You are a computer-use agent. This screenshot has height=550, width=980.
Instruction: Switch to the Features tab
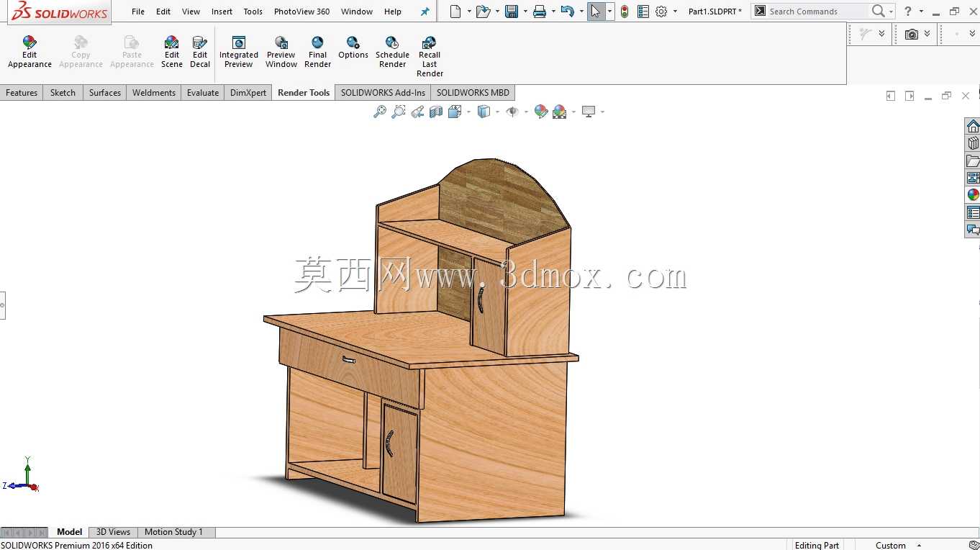22,93
